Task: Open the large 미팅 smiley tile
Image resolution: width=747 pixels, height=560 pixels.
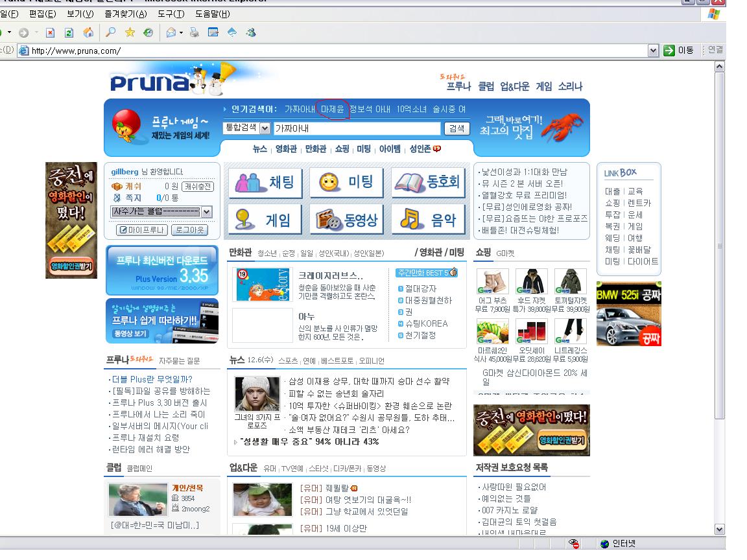Action: point(346,182)
